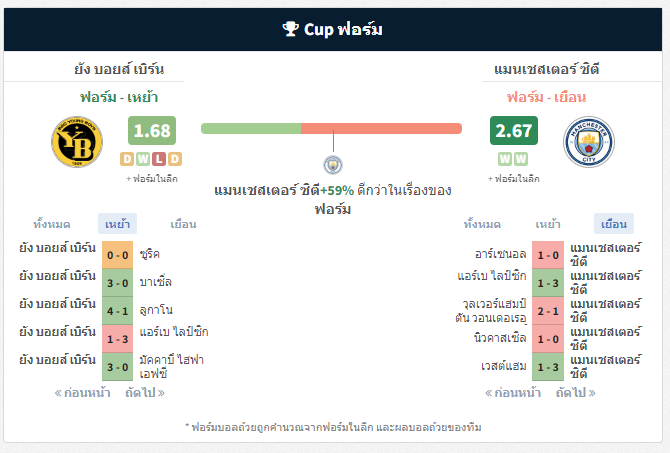Image resolution: width=670 pixels, height=453 pixels.
Task: Select the เยือน tab for Manchester City
Action: click(x=614, y=224)
